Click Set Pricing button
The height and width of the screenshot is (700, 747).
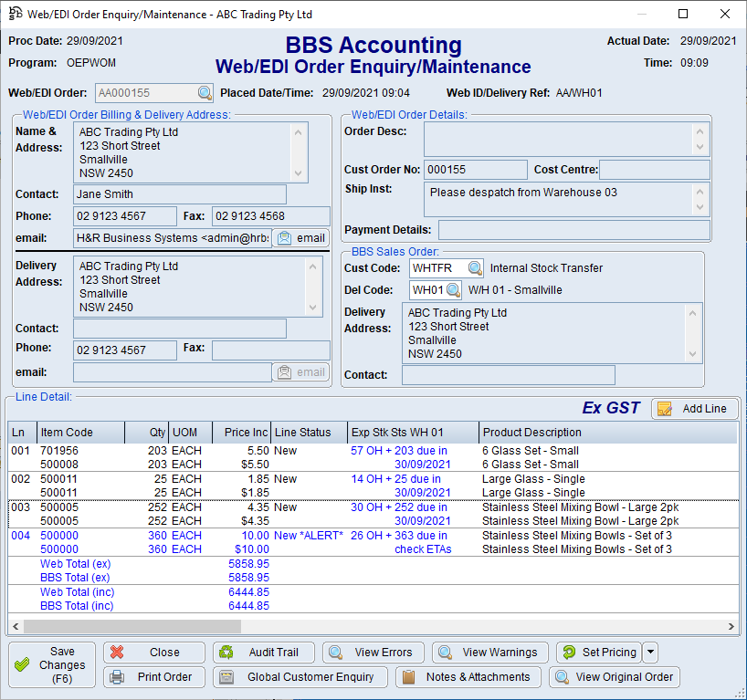[x=598, y=653]
